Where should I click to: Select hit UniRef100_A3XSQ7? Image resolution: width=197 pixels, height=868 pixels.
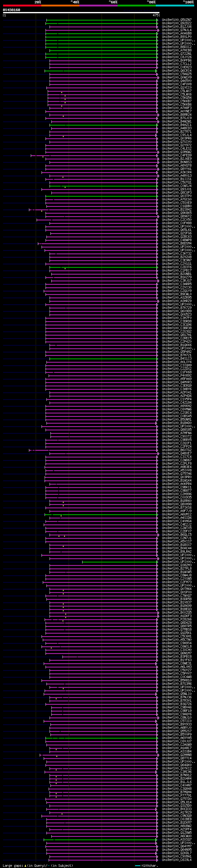click(177, 840)
